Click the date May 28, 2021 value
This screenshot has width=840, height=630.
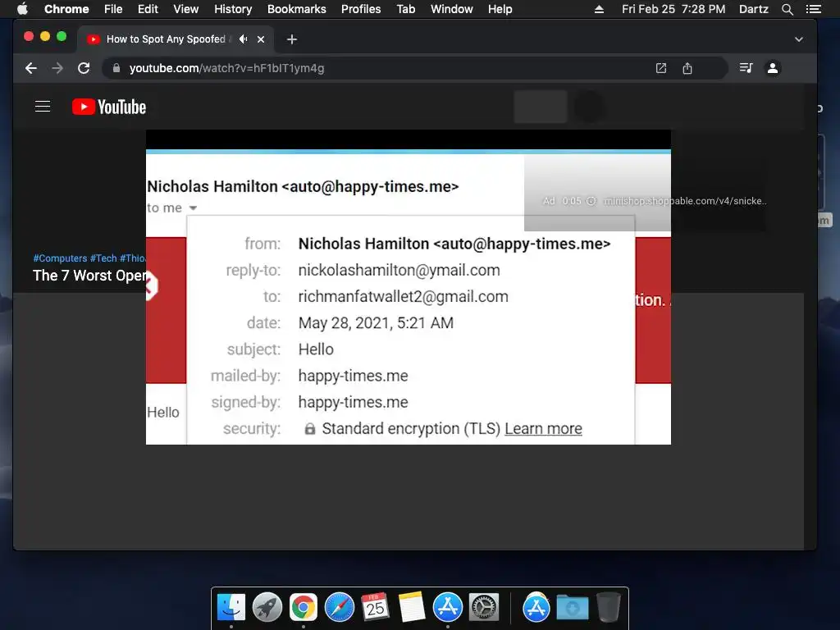point(376,322)
